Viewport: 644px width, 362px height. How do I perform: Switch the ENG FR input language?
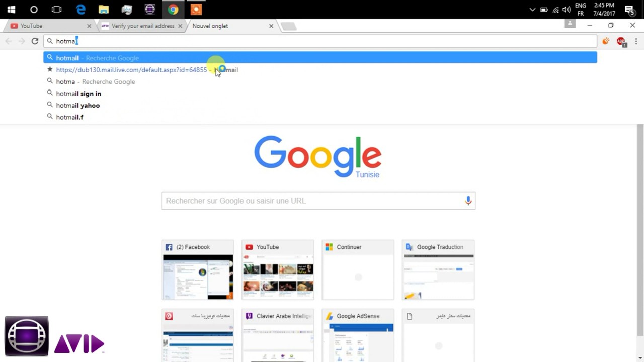581,10
